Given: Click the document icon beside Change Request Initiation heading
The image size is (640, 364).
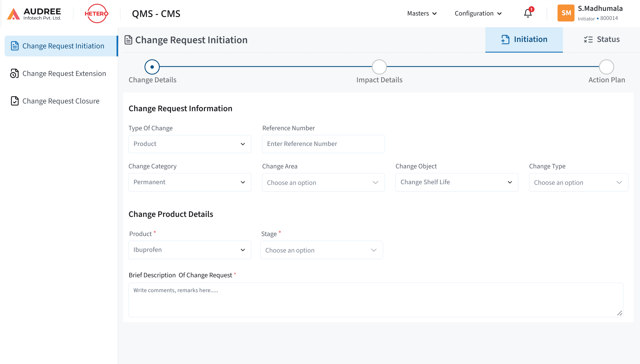Looking at the screenshot, I should (x=128, y=39).
